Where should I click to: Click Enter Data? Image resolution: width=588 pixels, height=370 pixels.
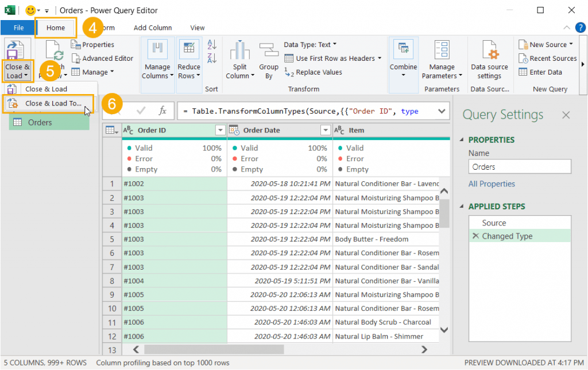pyautogui.click(x=540, y=72)
